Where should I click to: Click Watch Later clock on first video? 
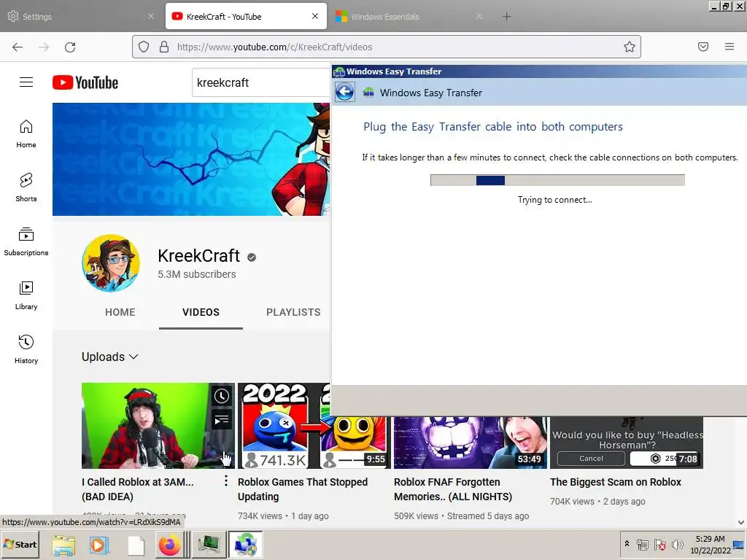222,396
